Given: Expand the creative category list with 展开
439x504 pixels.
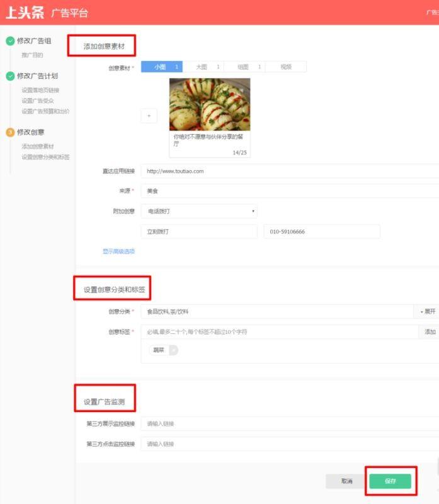Looking at the screenshot, I should 428,311.
